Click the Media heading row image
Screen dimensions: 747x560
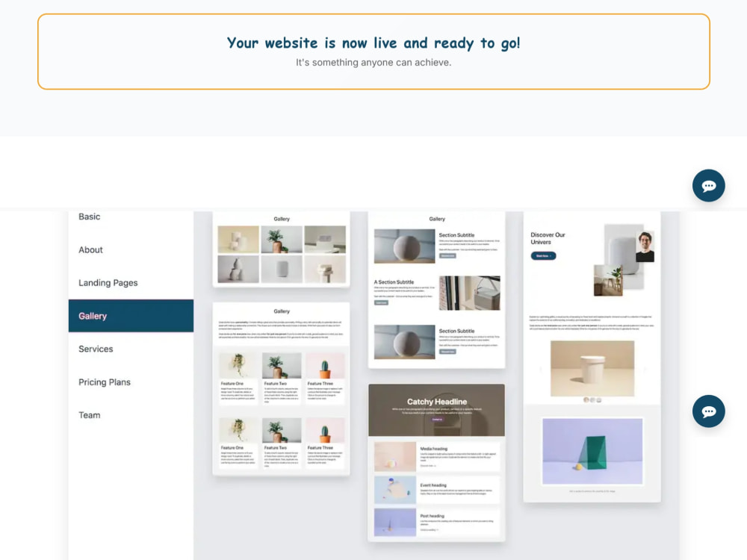pos(395,456)
